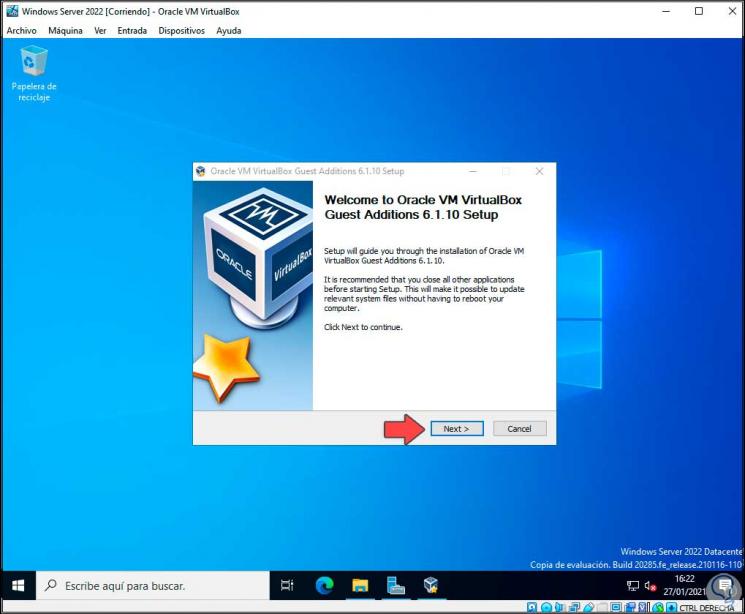
Task: Open the Dispositivos menu
Action: pos(181,30)
